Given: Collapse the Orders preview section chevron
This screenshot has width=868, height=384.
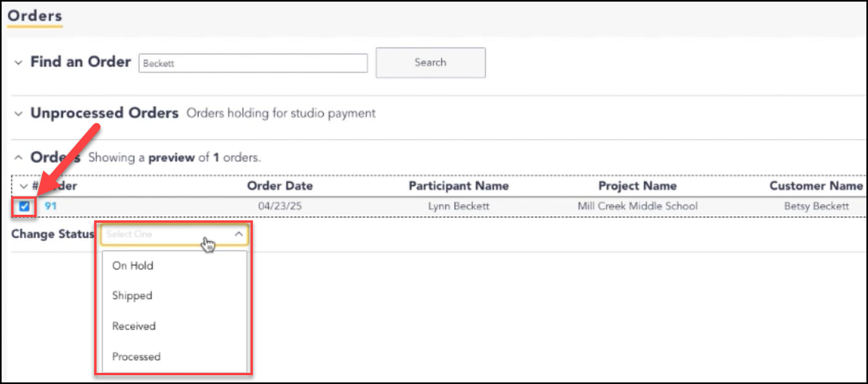Looking at the screenshot, I should [x=19, y=158].
